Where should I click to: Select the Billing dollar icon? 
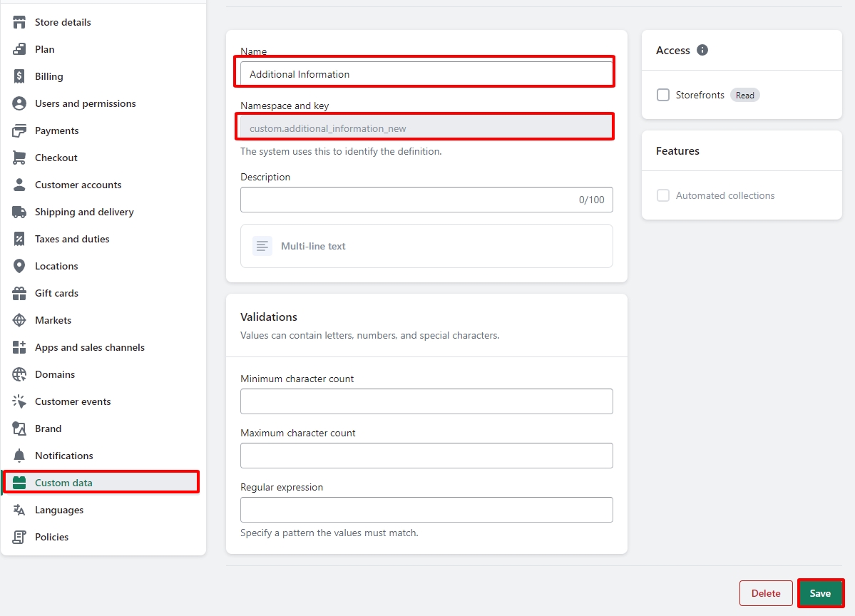point(19,76)
